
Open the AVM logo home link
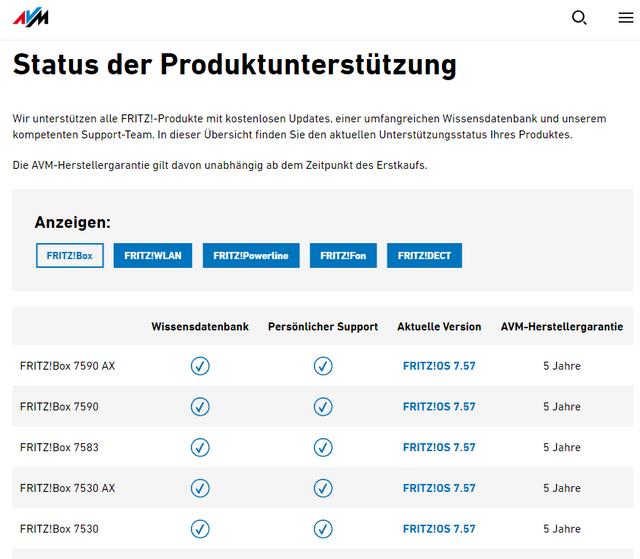31,18
